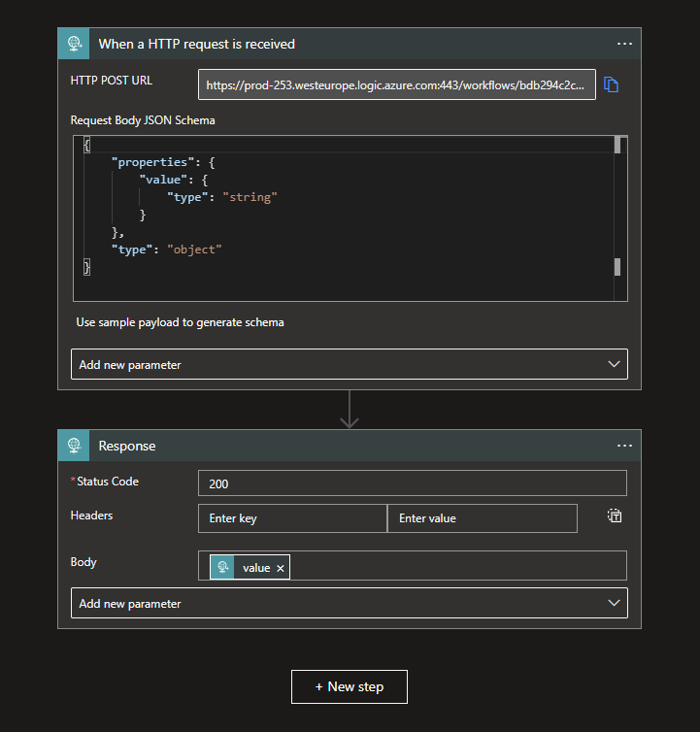Click the Response action icon
Image resolution: width=700 pixels, height=732 pixels.
point(73,446)
